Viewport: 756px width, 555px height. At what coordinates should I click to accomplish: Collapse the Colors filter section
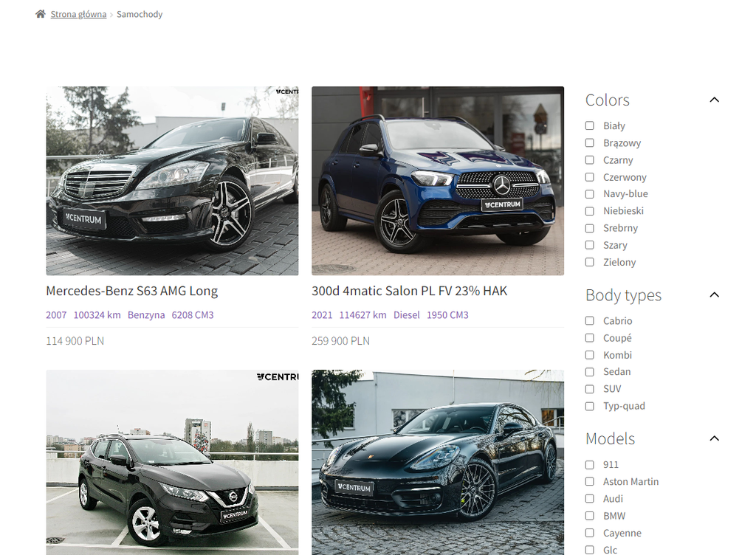[x=714, y=100]
